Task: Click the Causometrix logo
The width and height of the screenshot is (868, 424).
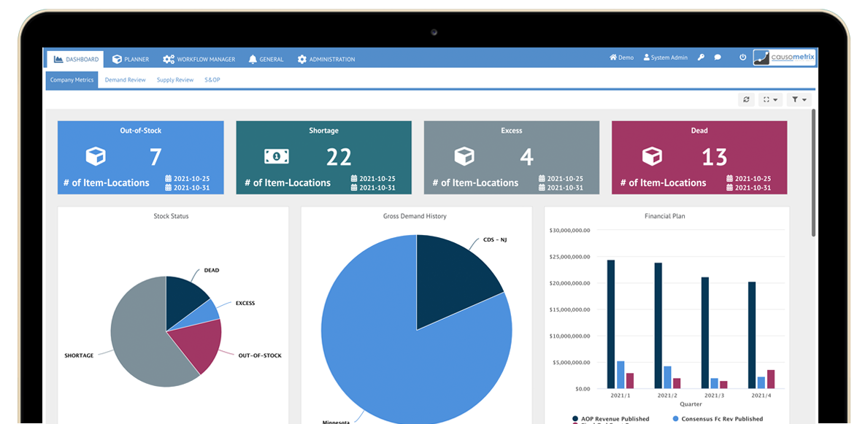Action: (783, 56)
